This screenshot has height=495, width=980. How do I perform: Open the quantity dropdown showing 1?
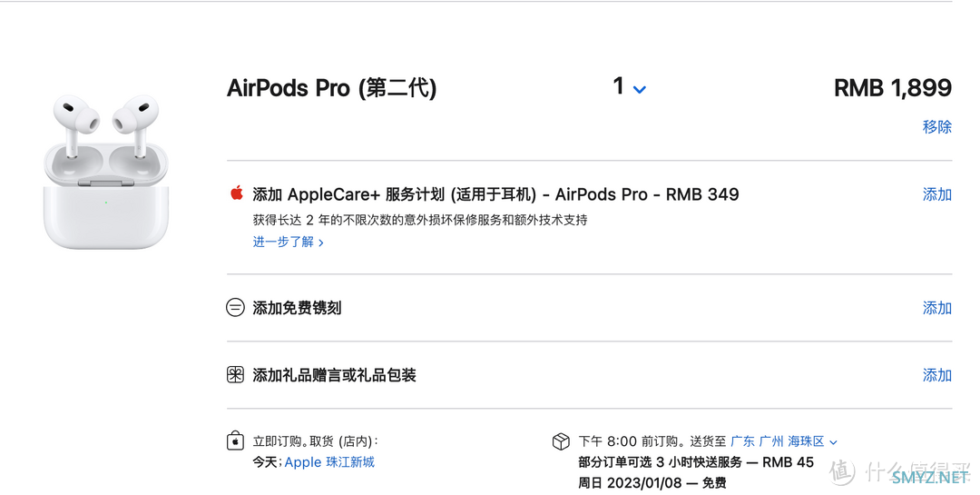coord(630,87)
